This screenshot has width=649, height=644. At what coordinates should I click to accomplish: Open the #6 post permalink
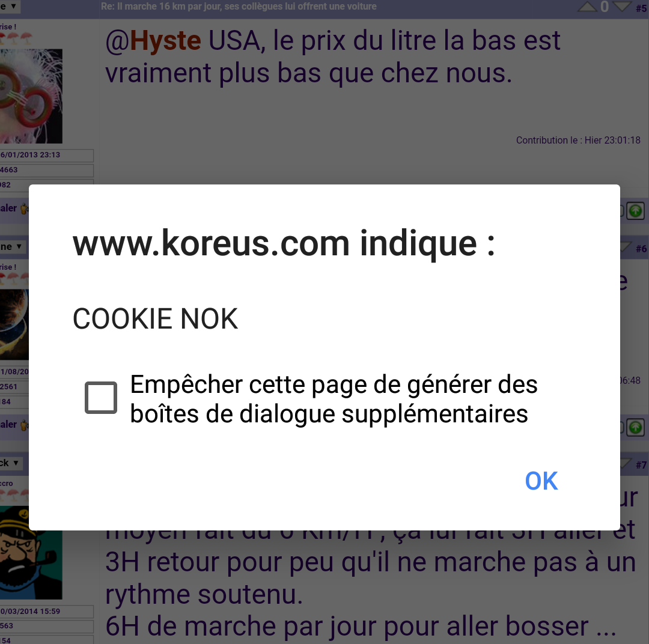(x=641, y=249)
